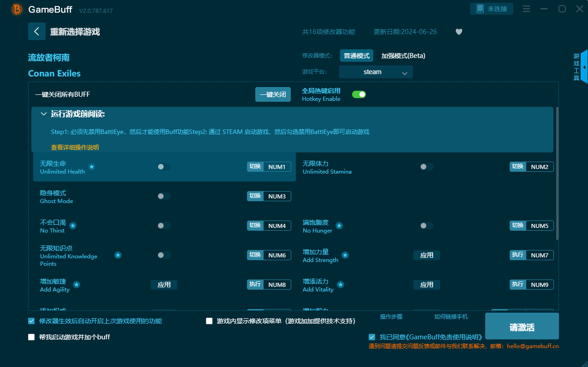Uncheck the GameBuff disclaimer agreement checkbox
The height and width of the screenshot is (367, 588).
point(372,337)
